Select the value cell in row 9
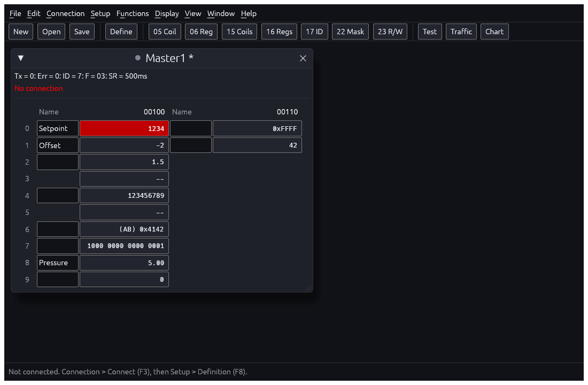Image resolution: width=588 pixels, height=385 pixels. [x=124, y=280]
